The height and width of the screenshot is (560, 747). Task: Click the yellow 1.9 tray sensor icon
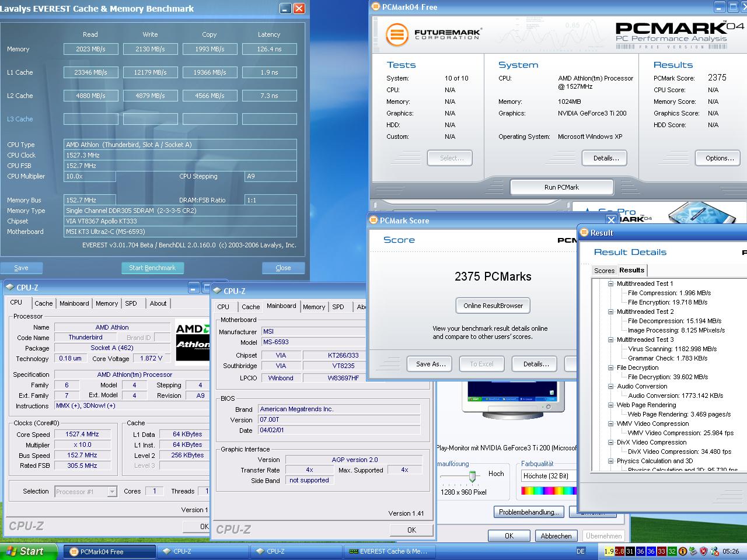pos(609,551)
